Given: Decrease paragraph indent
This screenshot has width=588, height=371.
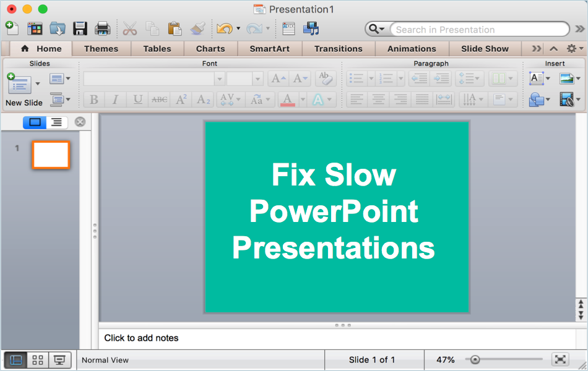Looking at the screenshot, I should [x=419, y=79].
